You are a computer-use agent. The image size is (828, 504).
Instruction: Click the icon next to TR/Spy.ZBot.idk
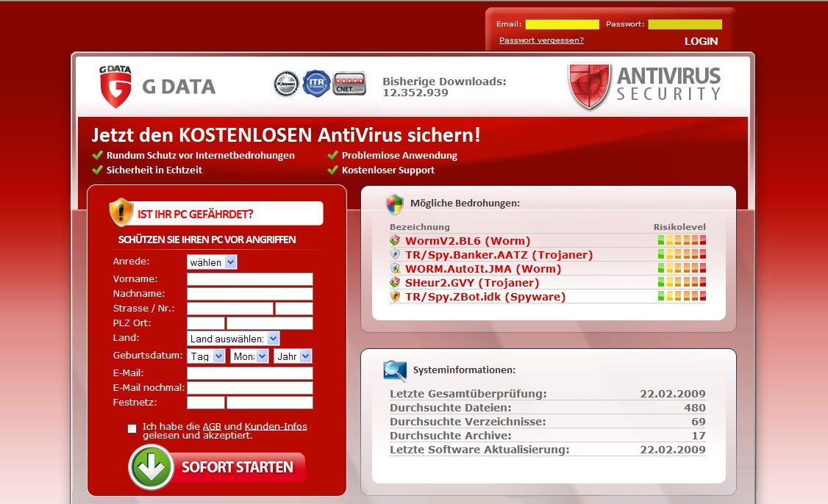395,297
